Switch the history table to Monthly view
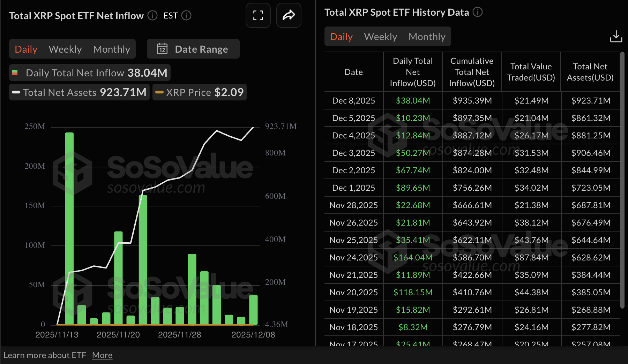Viewport: 628px width, 364px height. (x=427, y=36)
